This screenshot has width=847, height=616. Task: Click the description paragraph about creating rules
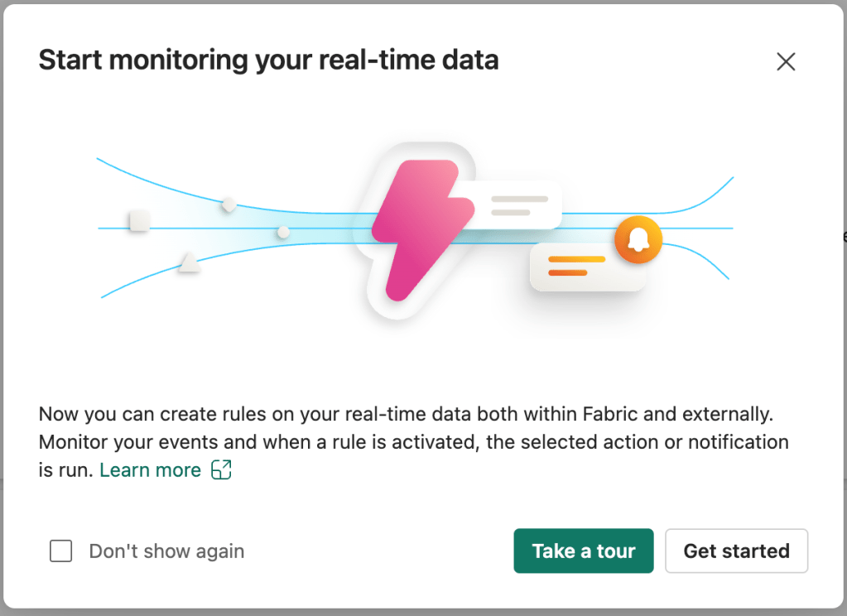(414, 441)
